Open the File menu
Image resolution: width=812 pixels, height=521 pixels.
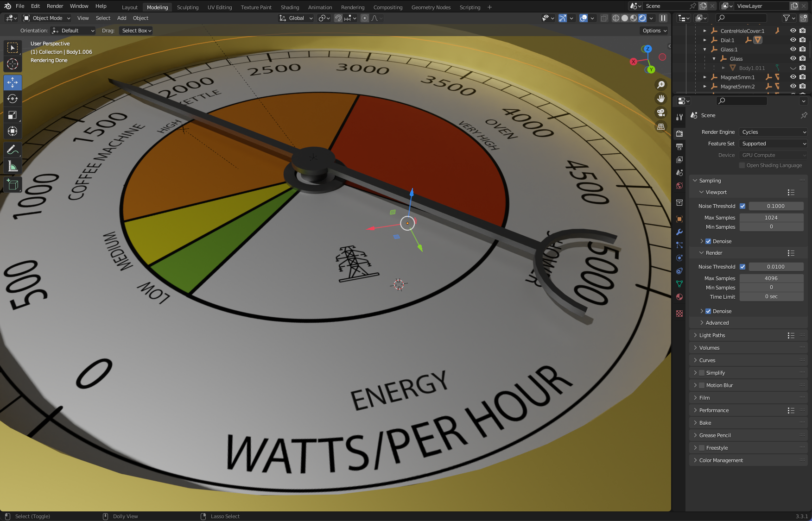(x=20, y=6)
